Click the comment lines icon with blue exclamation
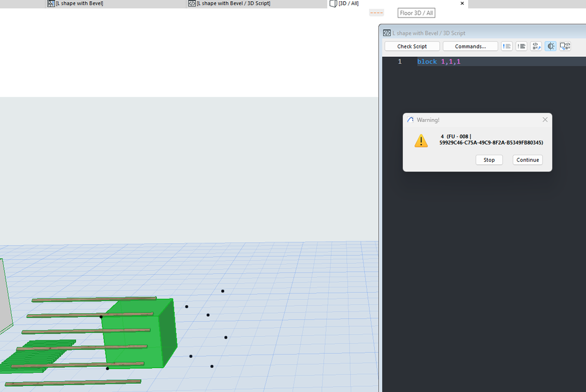This screenshot has height=392, width=586. [507, 46]
